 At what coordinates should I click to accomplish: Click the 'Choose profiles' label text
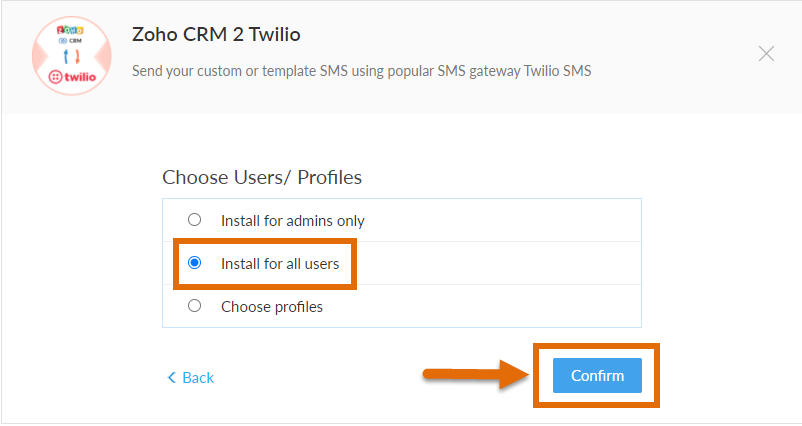[x=271, y=307]
